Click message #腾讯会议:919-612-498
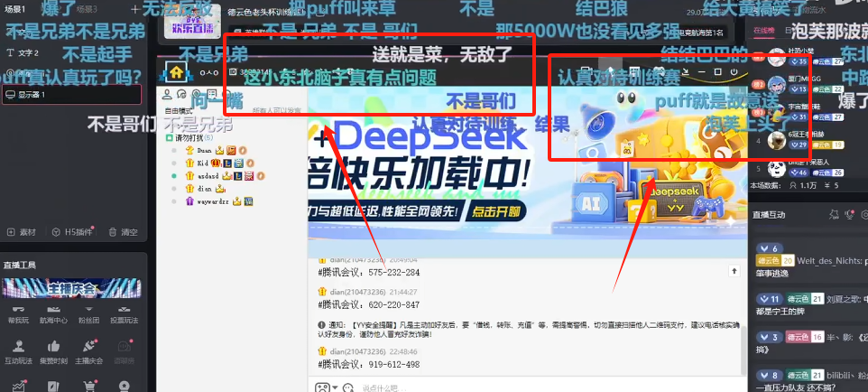 369,364
